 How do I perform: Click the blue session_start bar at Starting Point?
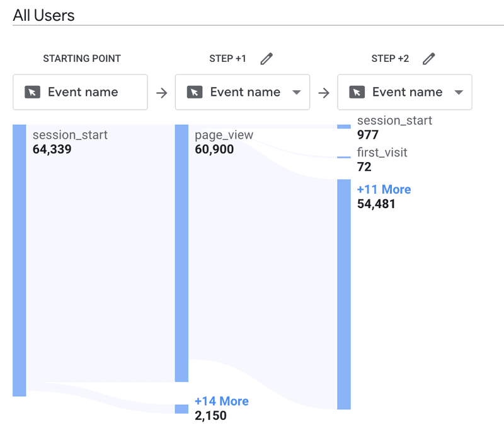[19, 260]
